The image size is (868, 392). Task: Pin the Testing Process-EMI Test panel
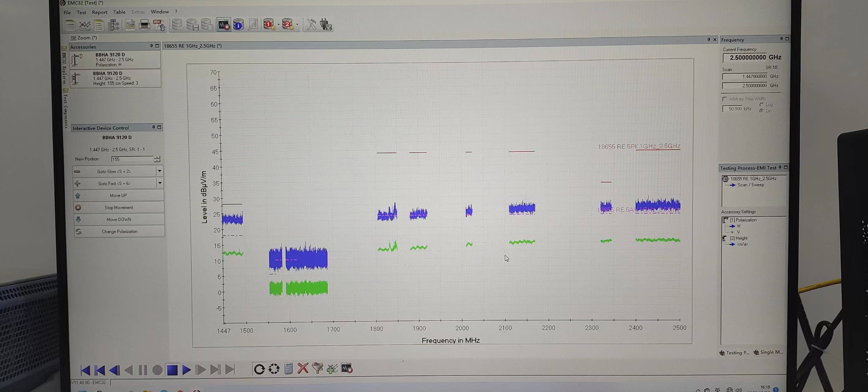[x=780, y=168]
